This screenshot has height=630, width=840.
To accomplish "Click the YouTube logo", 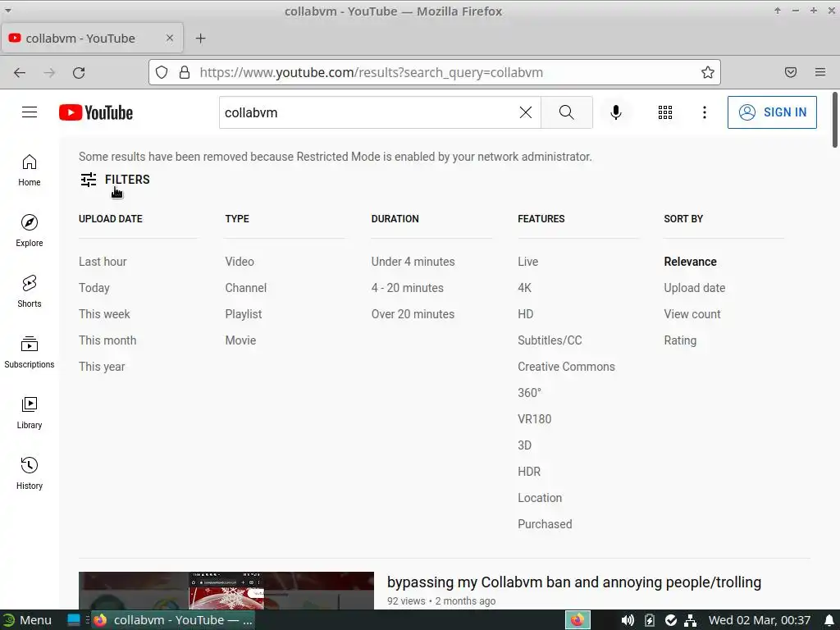I will coord(96,112).
